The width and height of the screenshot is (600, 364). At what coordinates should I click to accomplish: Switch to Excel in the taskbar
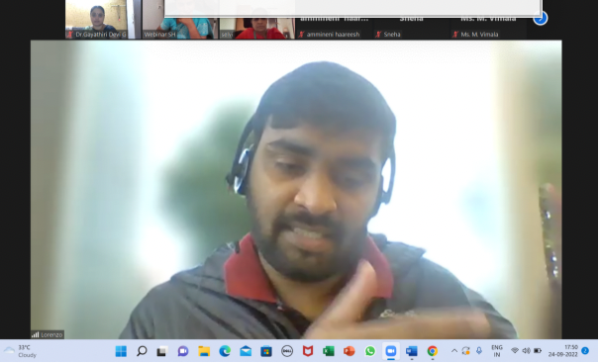pos(329,351)
